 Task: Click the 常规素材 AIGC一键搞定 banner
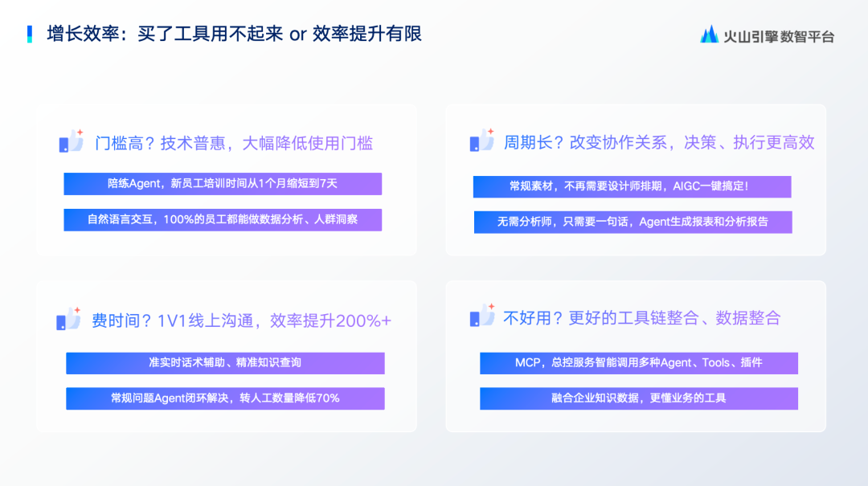(x=632, y=186)
